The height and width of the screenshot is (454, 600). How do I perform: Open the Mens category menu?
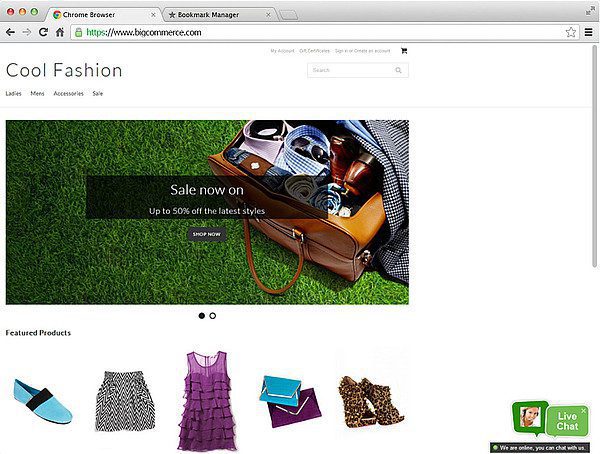click(37, 93)
